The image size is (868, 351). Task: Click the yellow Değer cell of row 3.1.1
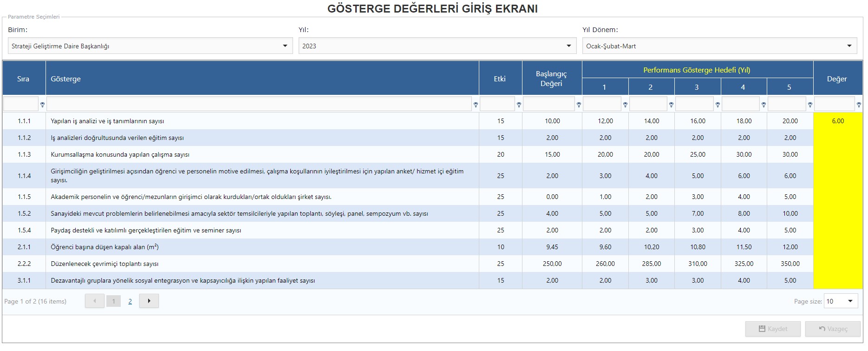point(838,280)
